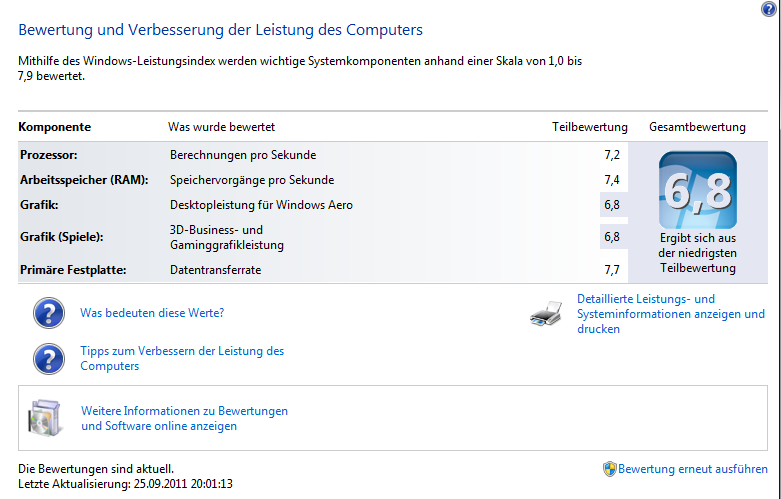Open 'Detaillierte Leistungs- und Systeminformationen' link
This screenshot has width=781, height=499.
coord(670,314)
